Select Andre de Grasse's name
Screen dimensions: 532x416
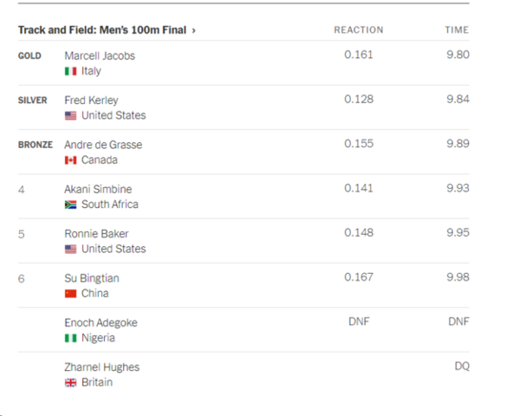[103, 145]
